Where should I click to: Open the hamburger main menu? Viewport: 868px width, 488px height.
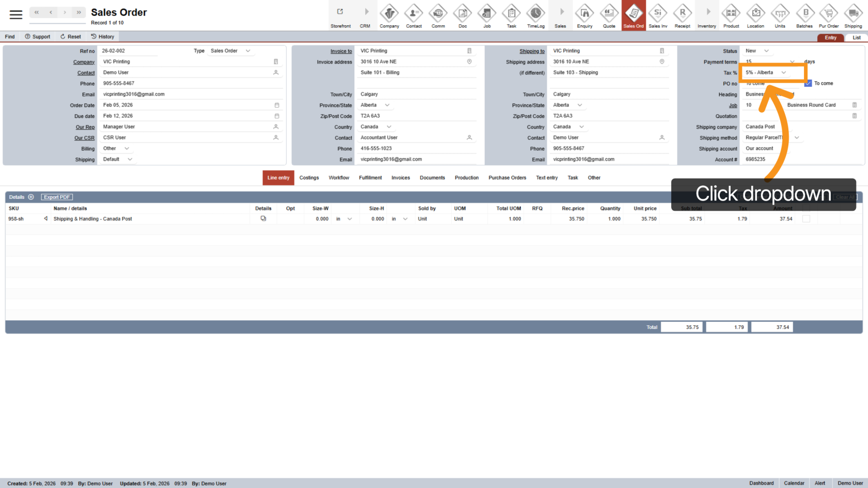pyautogui.click(x=16, y=15)
